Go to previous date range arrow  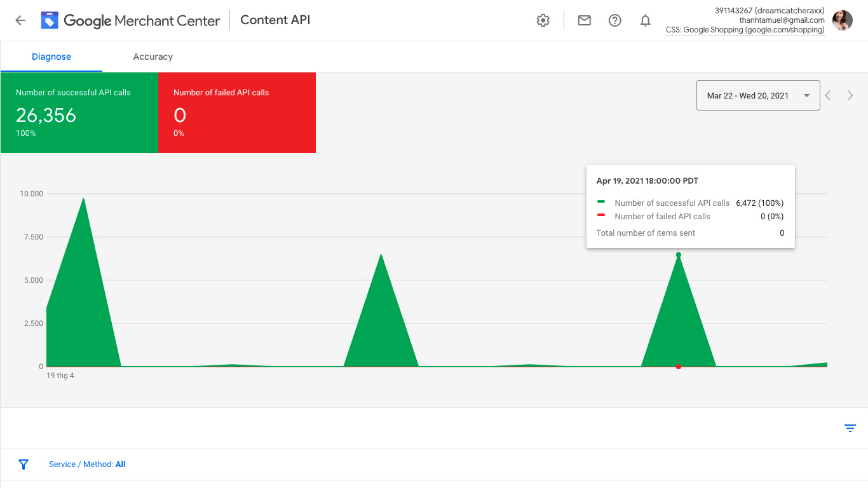[827, 95]
